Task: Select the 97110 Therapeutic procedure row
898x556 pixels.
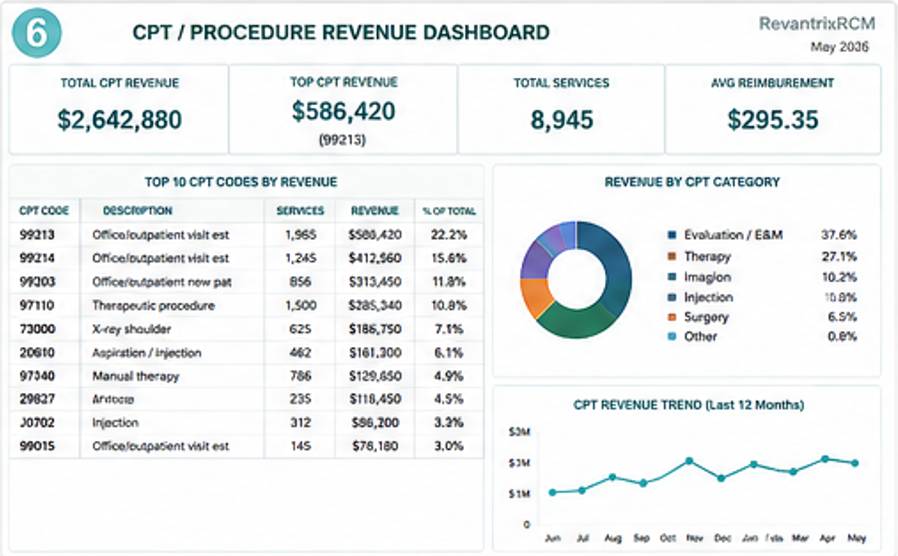Action: [x=246, y=305]
